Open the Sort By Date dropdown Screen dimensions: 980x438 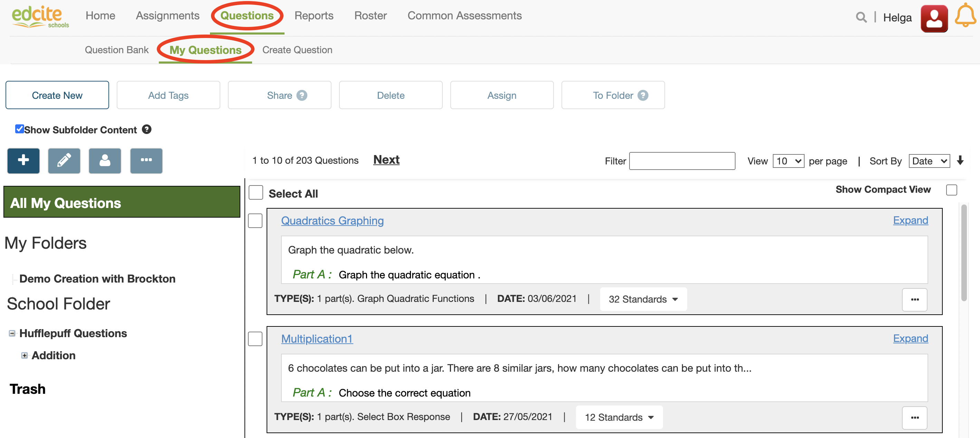(929, 161)
